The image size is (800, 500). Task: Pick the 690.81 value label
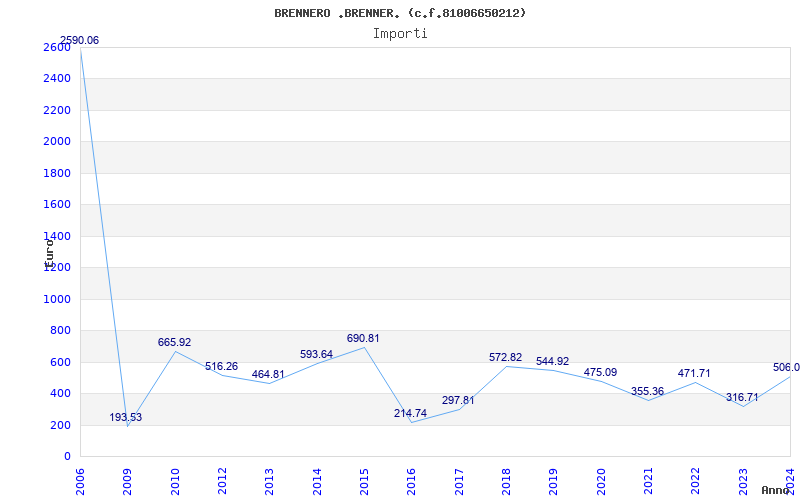pyautogui.click(x=363, y=338)
